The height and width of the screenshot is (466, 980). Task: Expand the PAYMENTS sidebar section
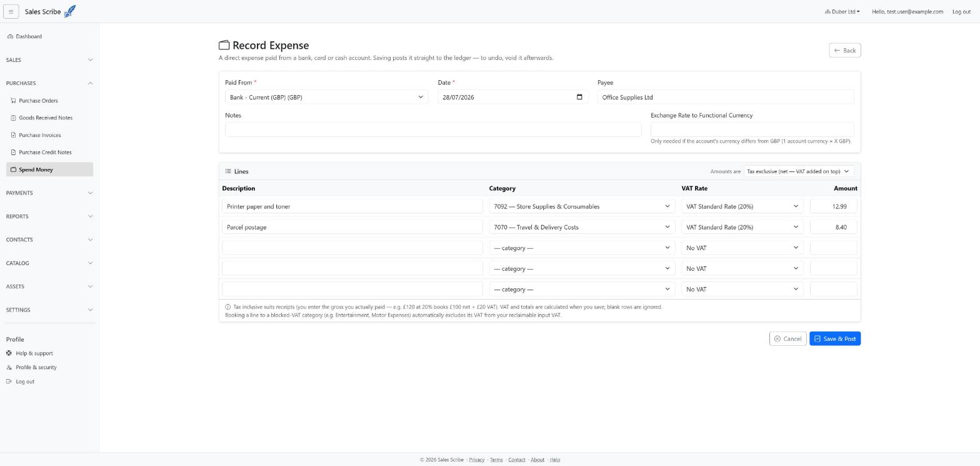coord(49,193)
